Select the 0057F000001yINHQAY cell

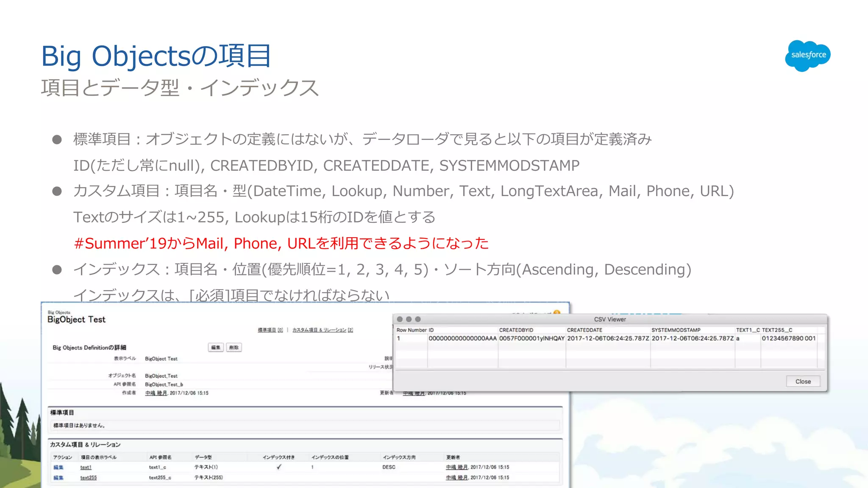[x=531, y=338]
